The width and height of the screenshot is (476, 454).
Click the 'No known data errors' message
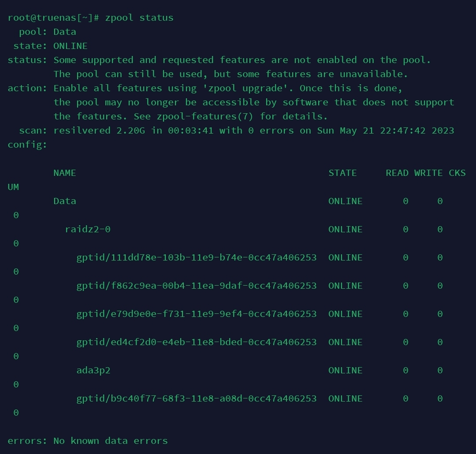tap(111, 441)
